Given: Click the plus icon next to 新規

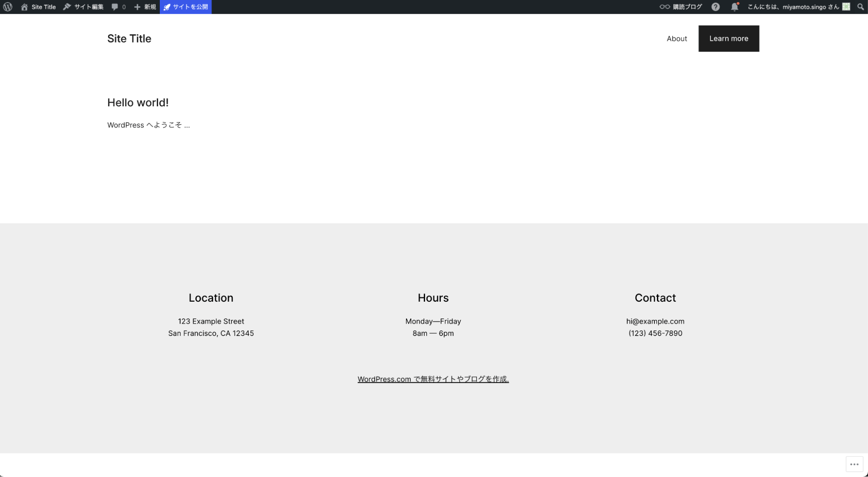Looking at the screenshot, I should 136,7.
